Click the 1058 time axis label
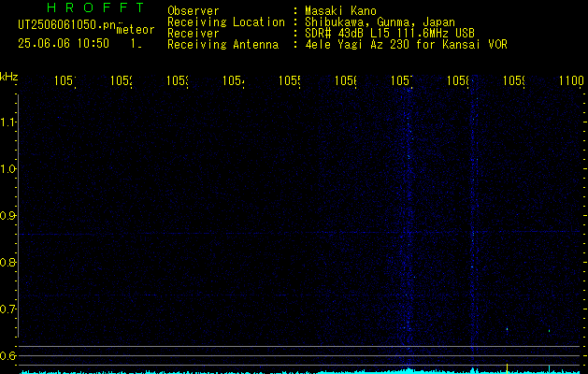This screenshot has width=588, height=374. 457,80
